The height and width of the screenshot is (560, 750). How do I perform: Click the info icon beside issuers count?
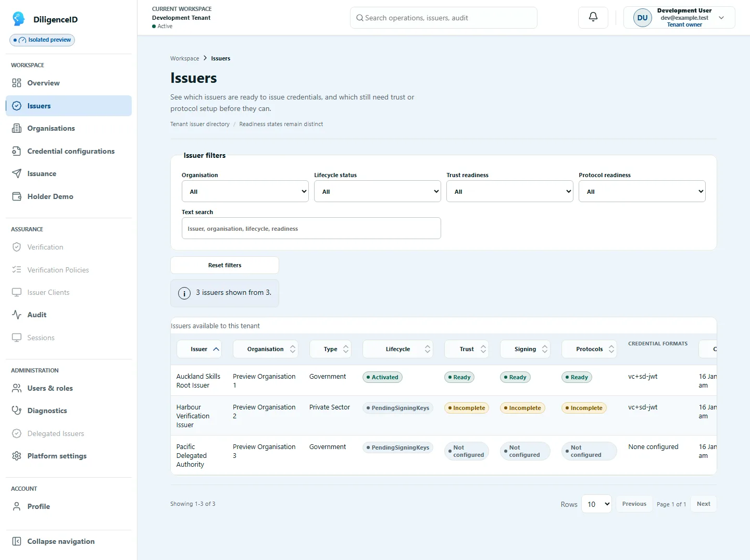[184, 293]
